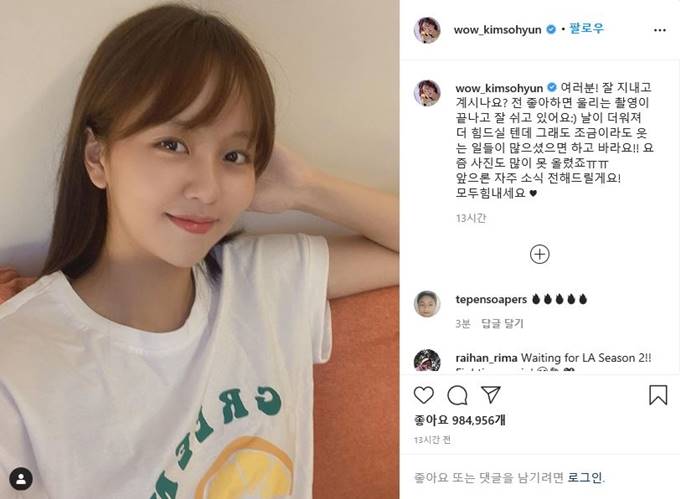
Task: Open comments with the speech bubble icon
Action: pos(457,395)
